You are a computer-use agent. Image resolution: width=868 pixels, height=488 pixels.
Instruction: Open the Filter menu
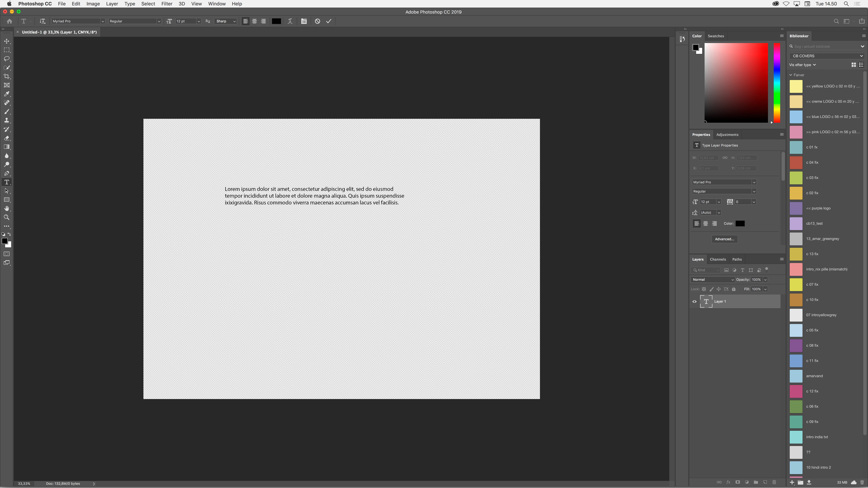[166, 4]
